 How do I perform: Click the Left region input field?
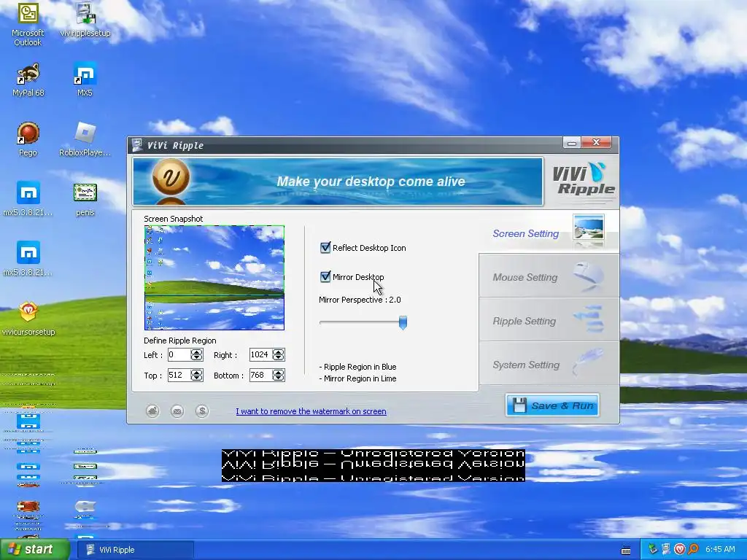pyautogui.click(x=179, y=355)
